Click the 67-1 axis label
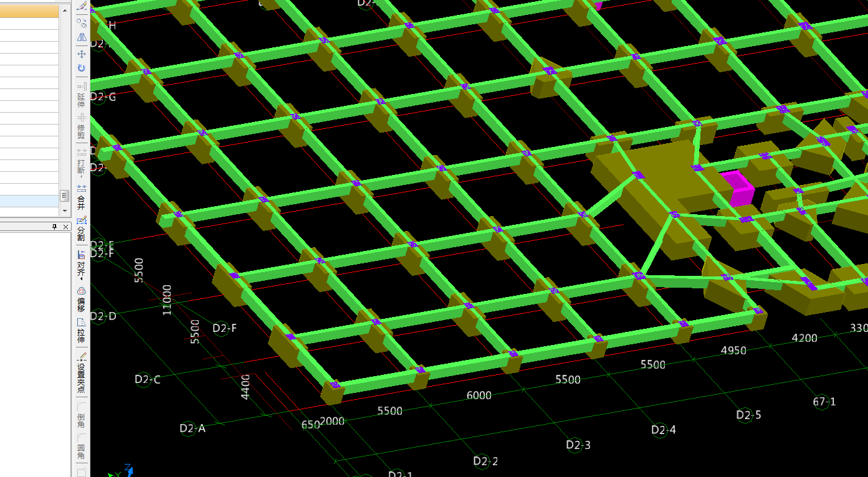This screenshot has height=477, width=868. click(824, 402)
